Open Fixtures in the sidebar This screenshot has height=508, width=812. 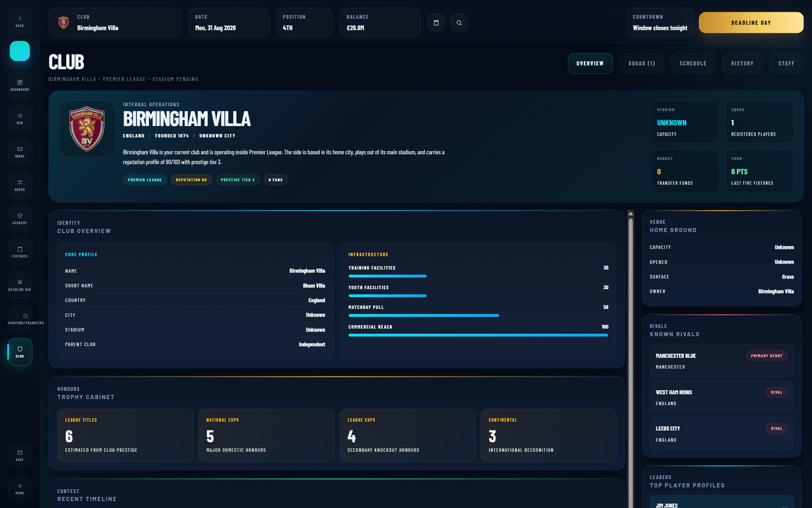pos(20,252)
